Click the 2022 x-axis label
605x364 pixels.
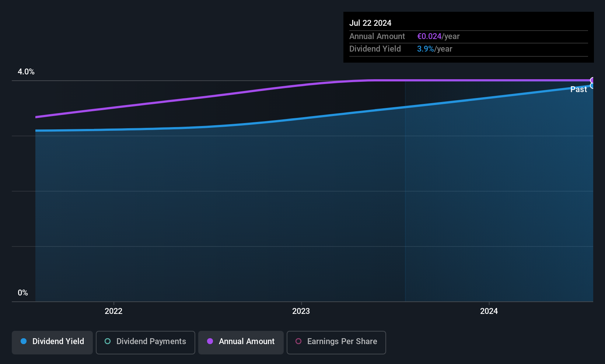click(x=113, y=311)
